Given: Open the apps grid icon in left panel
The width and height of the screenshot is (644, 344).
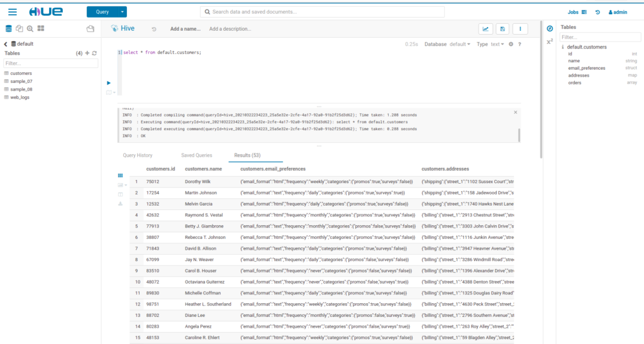Looking at the screenshot, I should pyautogui.click(x=41, y=28).
